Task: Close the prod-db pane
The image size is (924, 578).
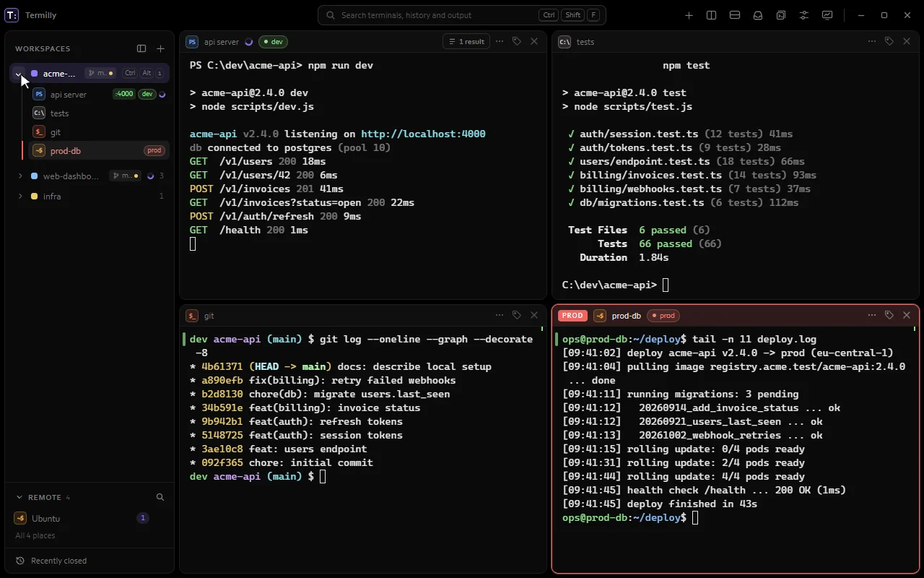Action: click(x=907, y=315)
